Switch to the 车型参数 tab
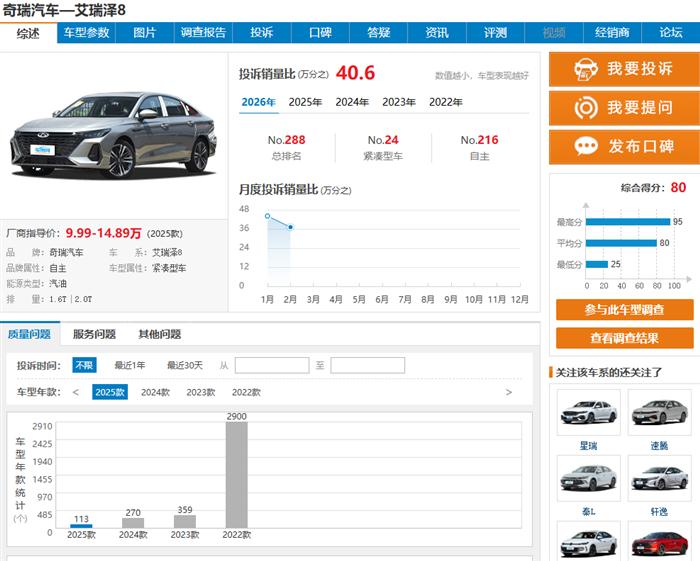This screenshot has height=561, width=700. 87,33
